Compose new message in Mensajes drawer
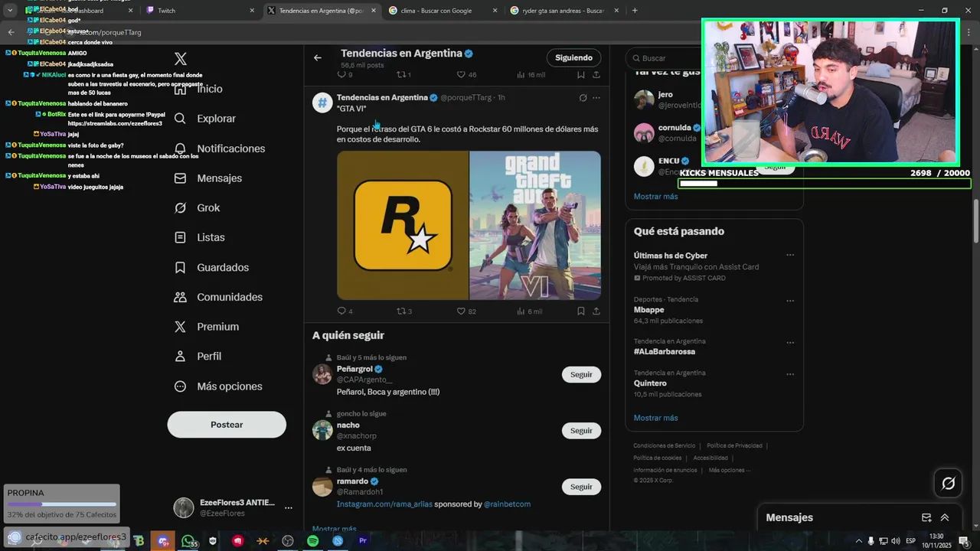 [x=926, y=518]
